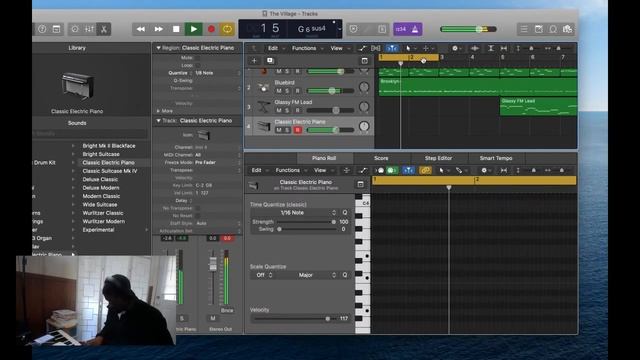The width and height of the screenshot is (640, 360).
Task: Switch to the Smart Tempo tab
Action: pyautogui.click(x=496, y=158)
